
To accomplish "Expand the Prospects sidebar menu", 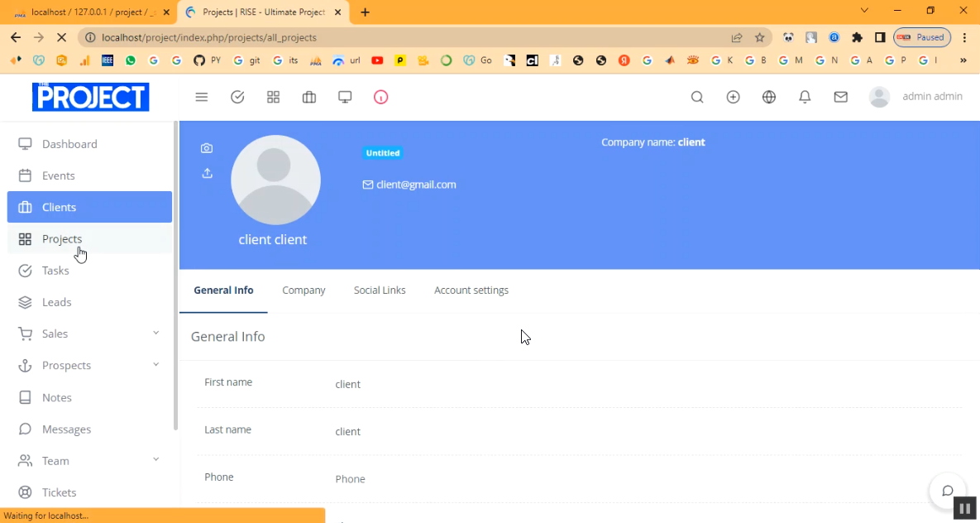I will point(89,365).
